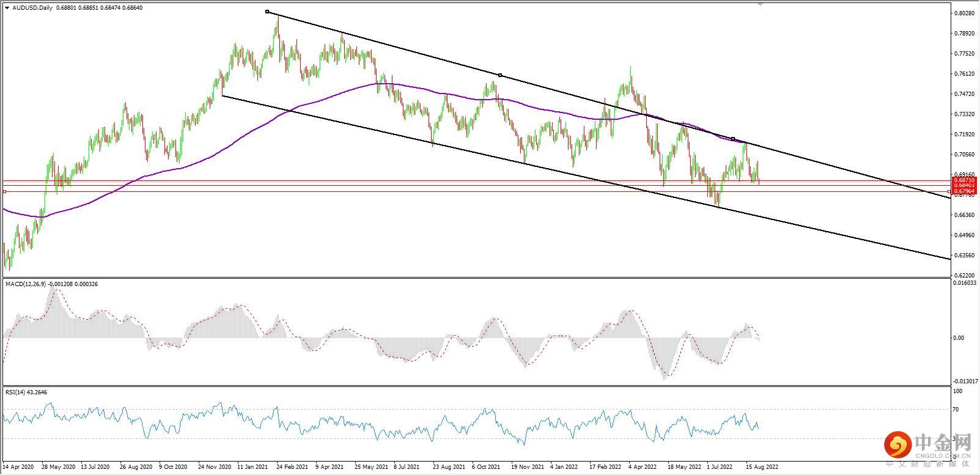Click the 70 level on RSI scale
Viewport: 980px width, 475px height.
pos(957,409)
